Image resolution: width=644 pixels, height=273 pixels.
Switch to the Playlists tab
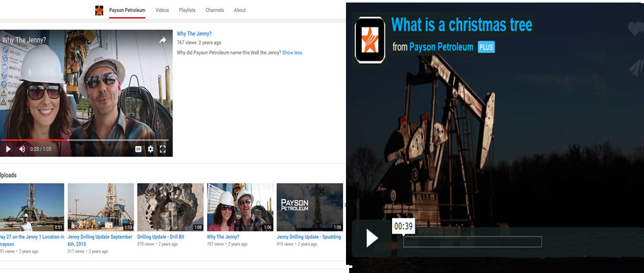187,10
